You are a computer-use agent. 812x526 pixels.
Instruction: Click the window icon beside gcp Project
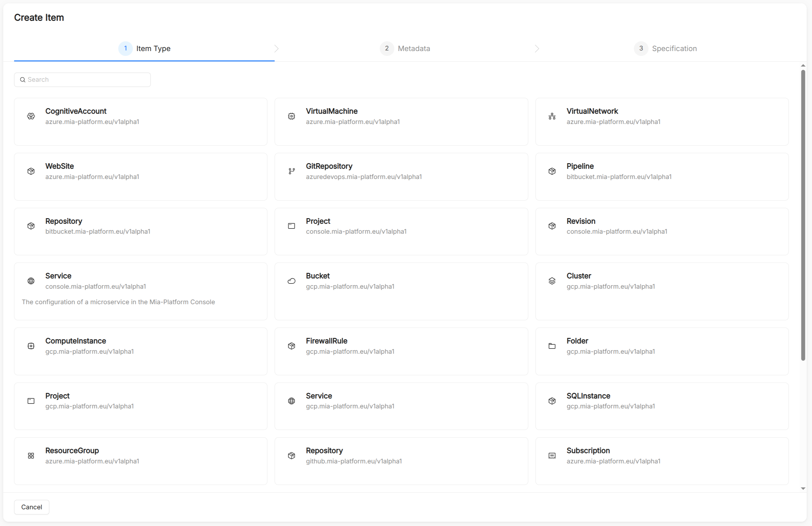pyautogui.click(x=31, y=401)
